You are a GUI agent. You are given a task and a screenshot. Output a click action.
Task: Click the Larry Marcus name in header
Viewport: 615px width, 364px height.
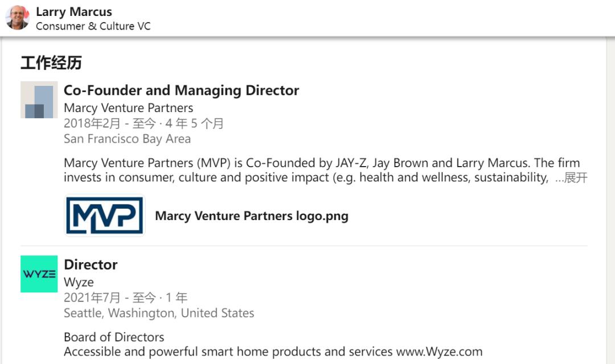pyautogui.click(x=74, y=11)
